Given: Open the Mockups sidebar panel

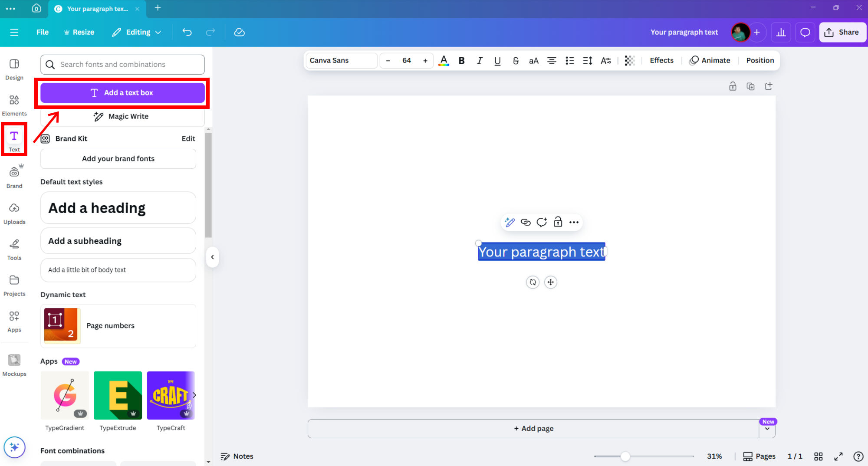Looking at the screenshot, I should (14, 365).
